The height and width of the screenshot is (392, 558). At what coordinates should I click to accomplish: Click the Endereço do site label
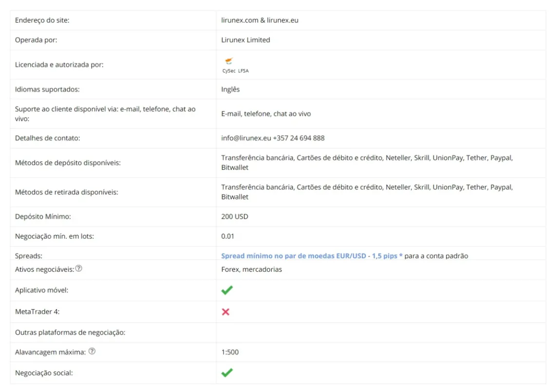(42, 20)
